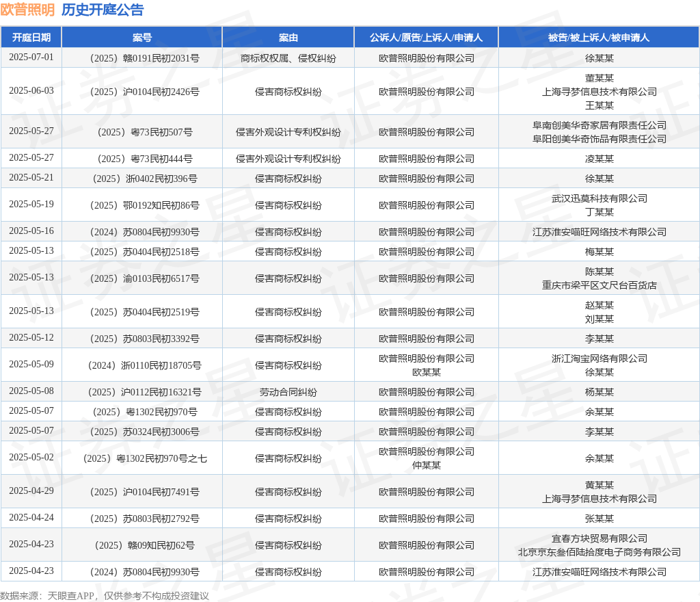Click defendant 王某某
Image resolution: width=700 pixels, height=602 pixels.
(600, 105)
